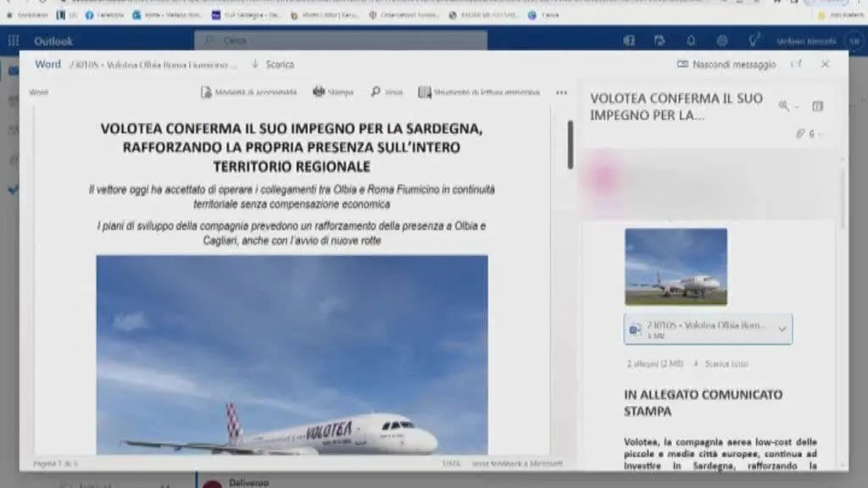
Task: Click the IN ALLEGATO COMUNICATO STAMPA heading
Action: [703, 402]
